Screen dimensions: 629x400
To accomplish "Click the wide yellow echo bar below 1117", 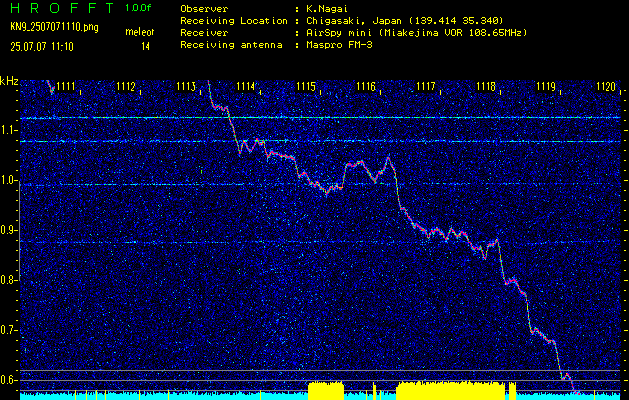I will [x=450, y=390].
